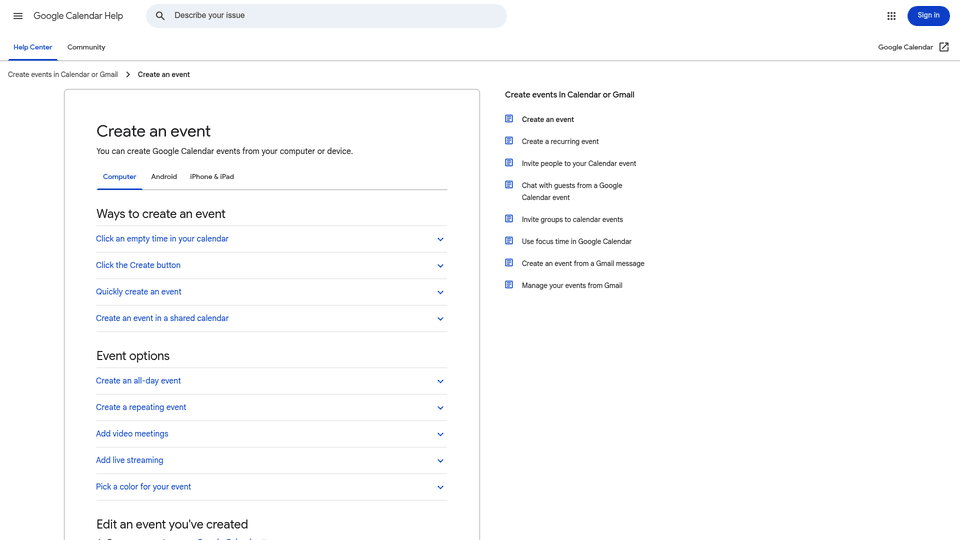960x540 pixels.
Task: Open Use focus time in Google Calendar article
Action: [x=576, y=241]
